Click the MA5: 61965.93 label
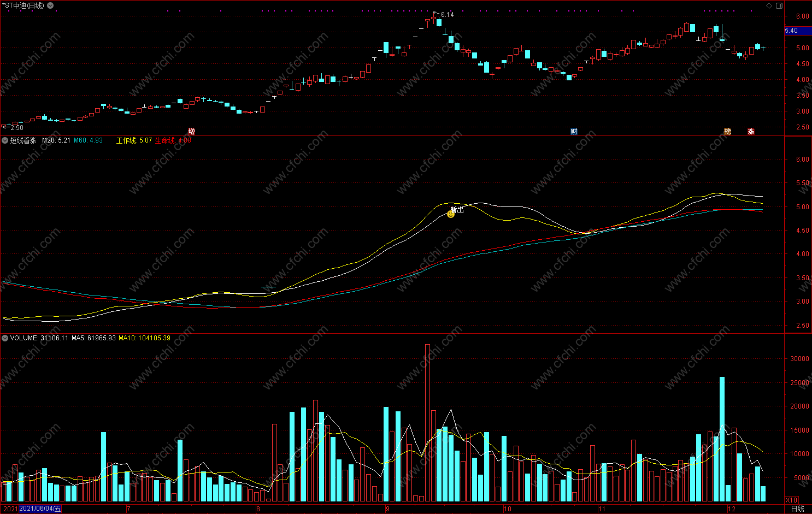 click(x=93, y=338)
